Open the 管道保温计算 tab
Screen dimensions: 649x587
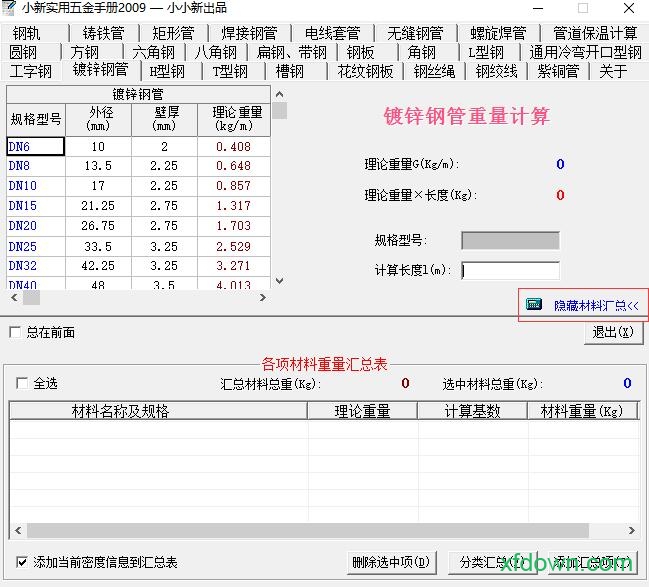(595, 33)
